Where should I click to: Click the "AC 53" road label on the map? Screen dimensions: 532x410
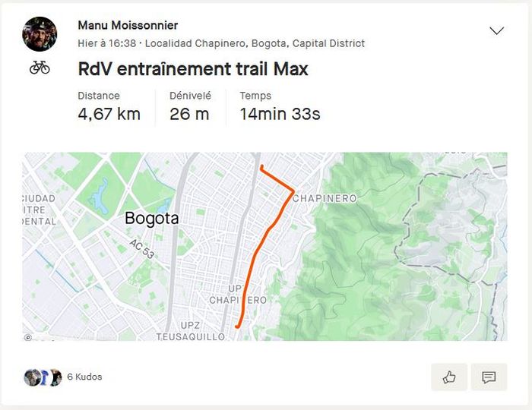coord(142,249)
